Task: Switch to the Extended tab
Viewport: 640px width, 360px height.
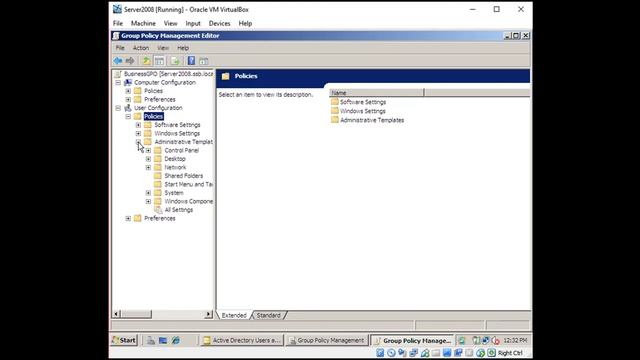Action: [234, 316]
